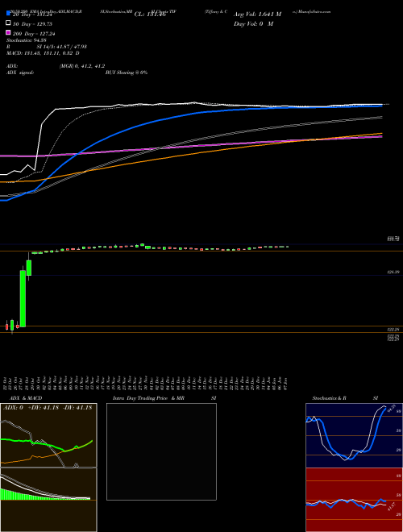Click the blue Stochastics oscillator panel
403x532 pixels.
(x=354, y=435)
